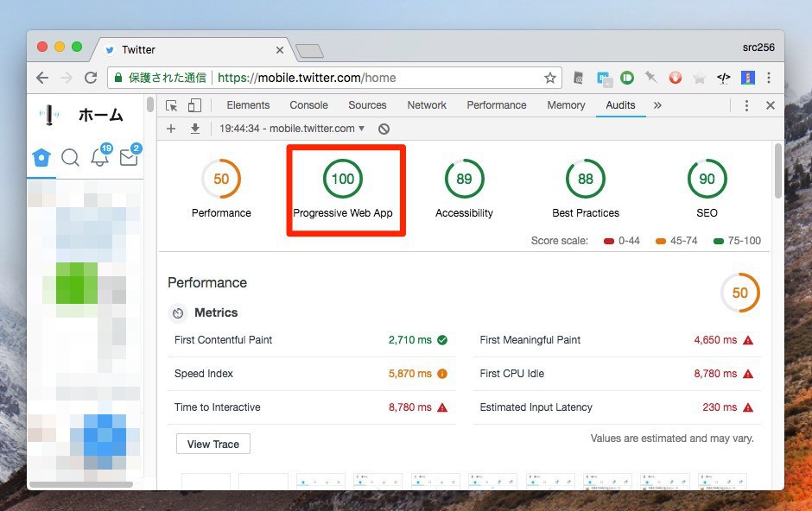Open DevTools three-dot customize menu
This screenshot has height=511, width=812.
[x=746, y=105]
